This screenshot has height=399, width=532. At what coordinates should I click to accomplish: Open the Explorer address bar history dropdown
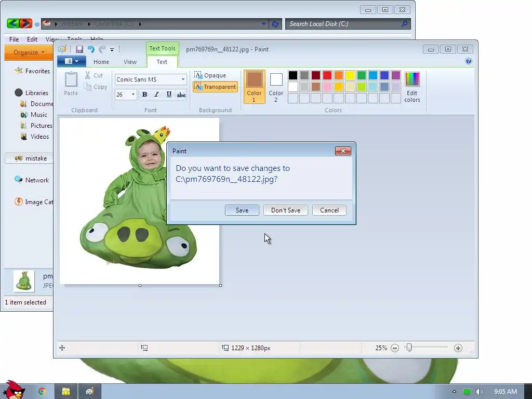click(263, 24)
